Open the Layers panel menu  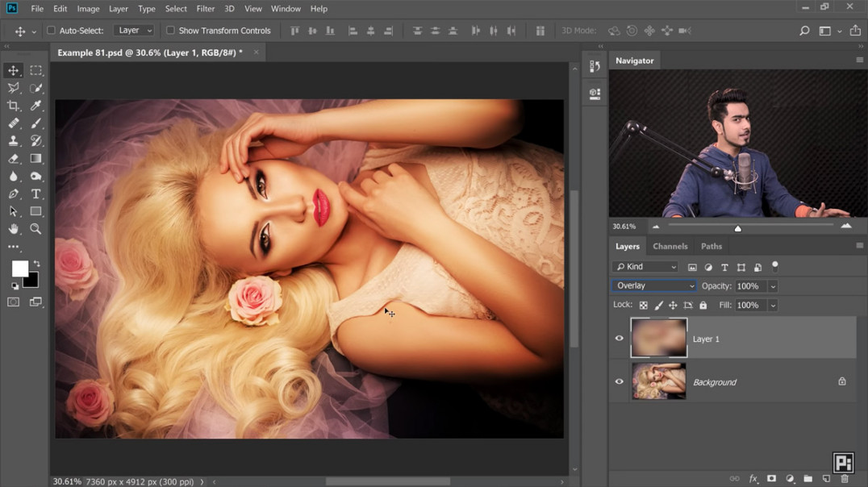point(859,246)
